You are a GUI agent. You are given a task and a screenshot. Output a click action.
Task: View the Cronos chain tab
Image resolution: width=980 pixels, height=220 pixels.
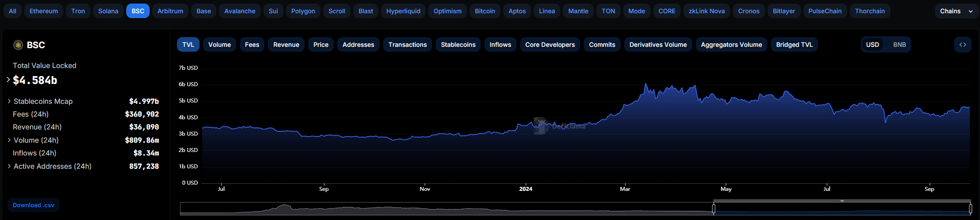(749, 11)
